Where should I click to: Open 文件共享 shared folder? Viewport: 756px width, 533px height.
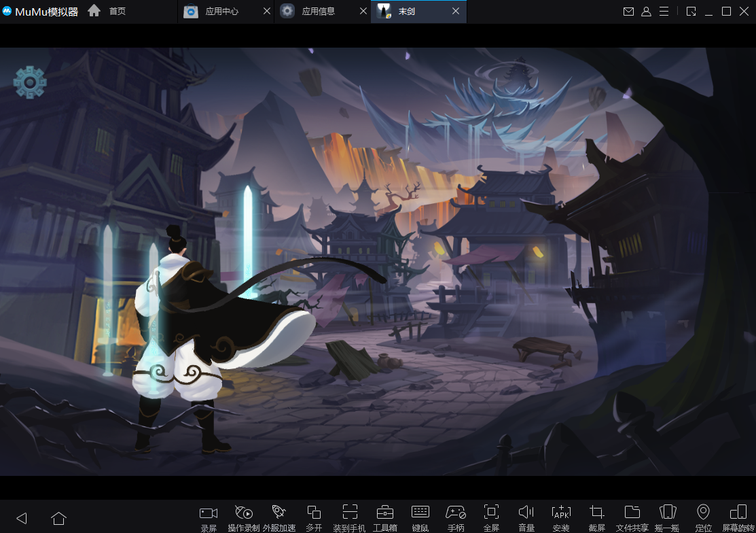(632, 519)
